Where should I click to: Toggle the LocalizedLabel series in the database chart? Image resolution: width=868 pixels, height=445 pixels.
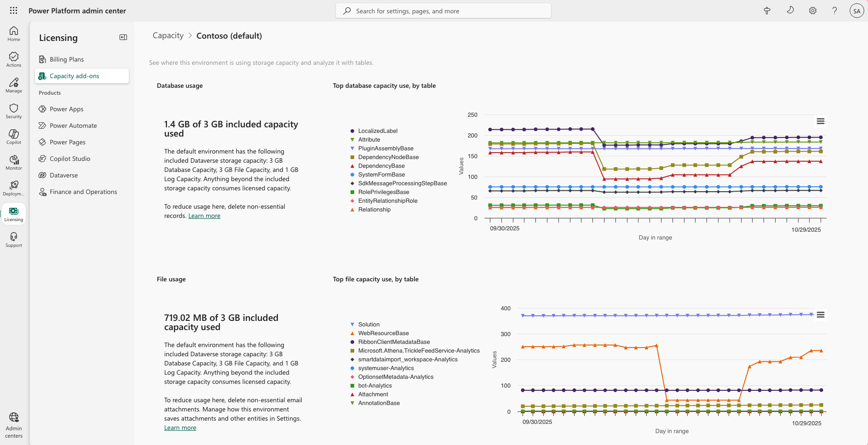point(375,131)
